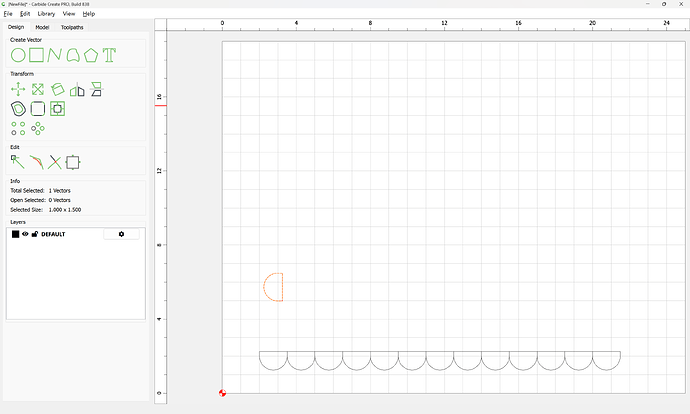Click the Mirror/Flip tool icon
The width and height of the screenshot is (690, 414).
(77, 89)
